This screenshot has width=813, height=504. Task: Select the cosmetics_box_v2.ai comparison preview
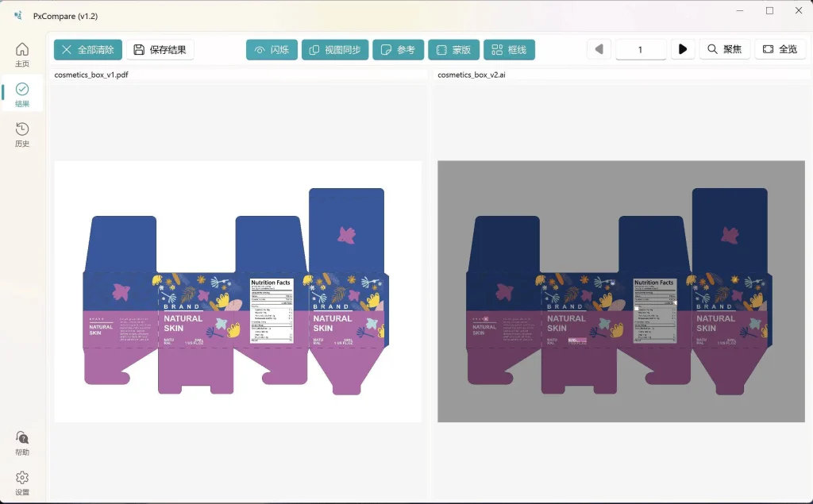[621, 291]
